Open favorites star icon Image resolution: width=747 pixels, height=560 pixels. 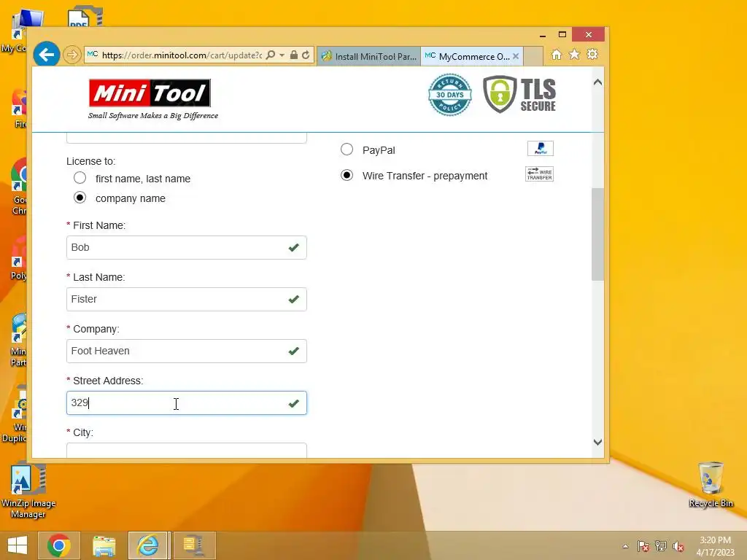tap(575, 54)
